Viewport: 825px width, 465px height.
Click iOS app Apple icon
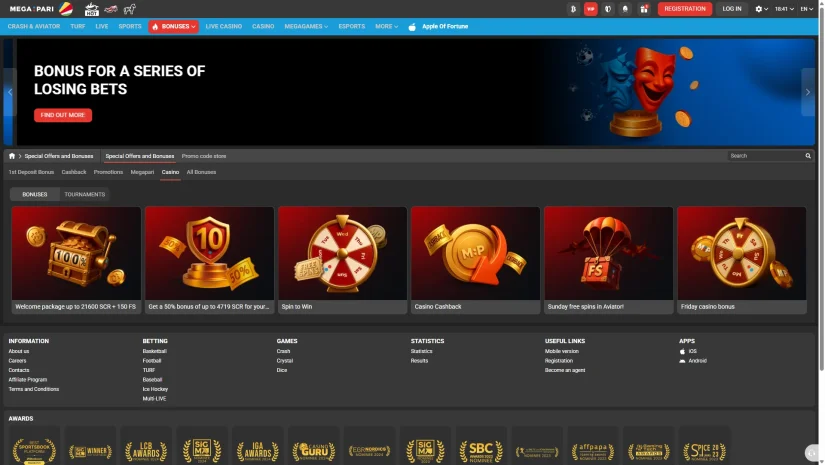pos(682,351)
